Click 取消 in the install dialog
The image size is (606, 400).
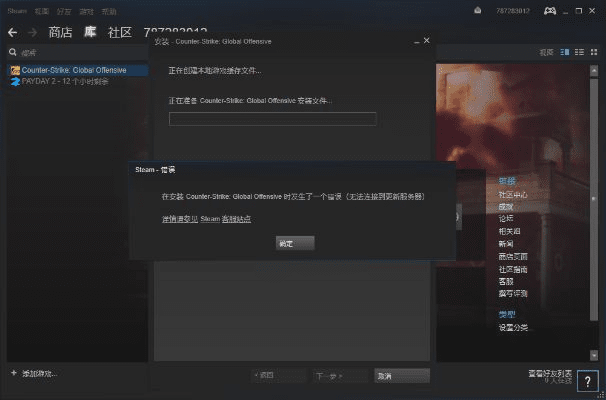402,376
